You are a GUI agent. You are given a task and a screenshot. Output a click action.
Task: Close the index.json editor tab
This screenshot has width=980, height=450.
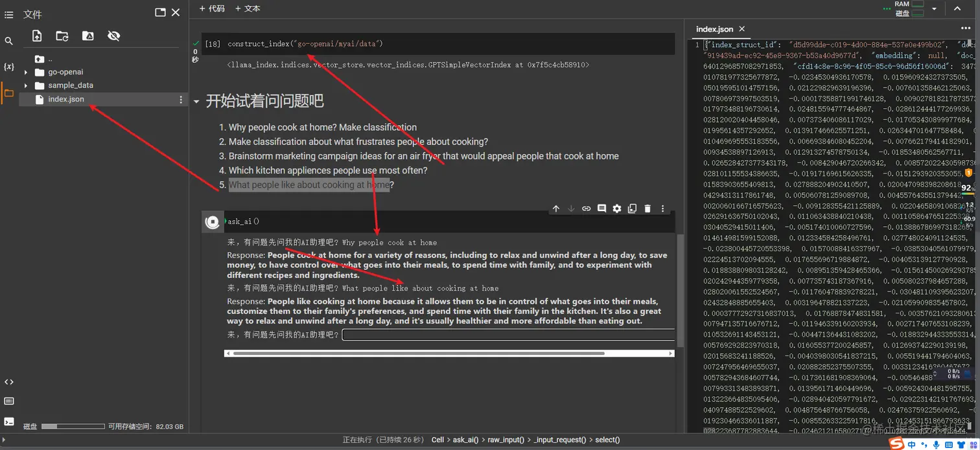point(742,29)
